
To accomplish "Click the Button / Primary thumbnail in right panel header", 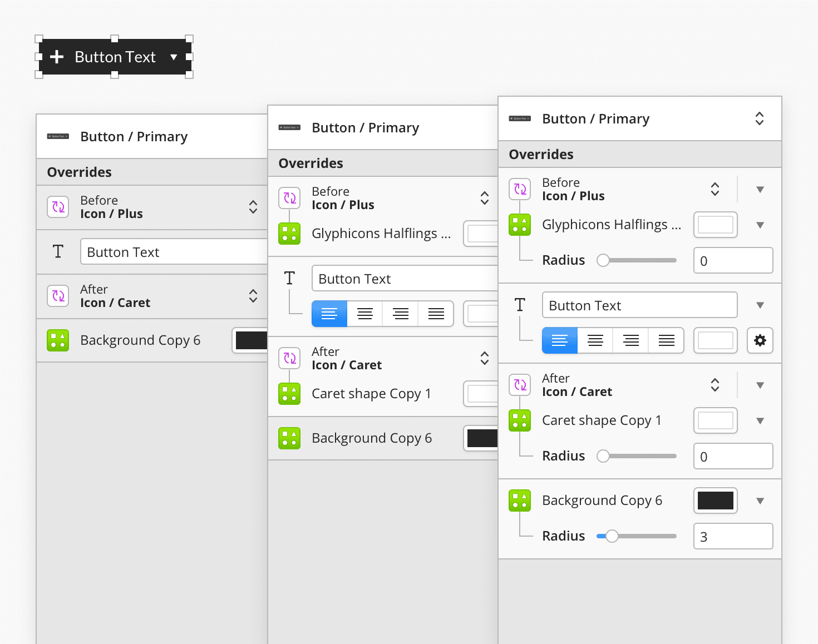I will point(520,118).
